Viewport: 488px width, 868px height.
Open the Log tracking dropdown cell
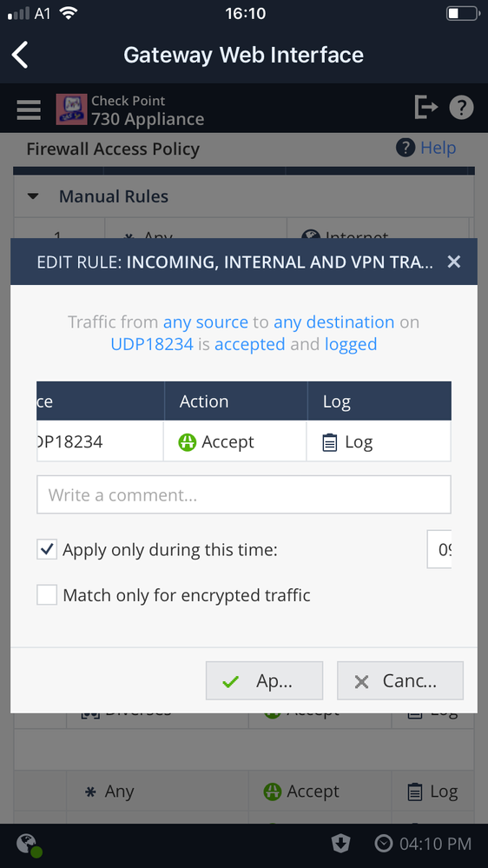tap(379, 441)
